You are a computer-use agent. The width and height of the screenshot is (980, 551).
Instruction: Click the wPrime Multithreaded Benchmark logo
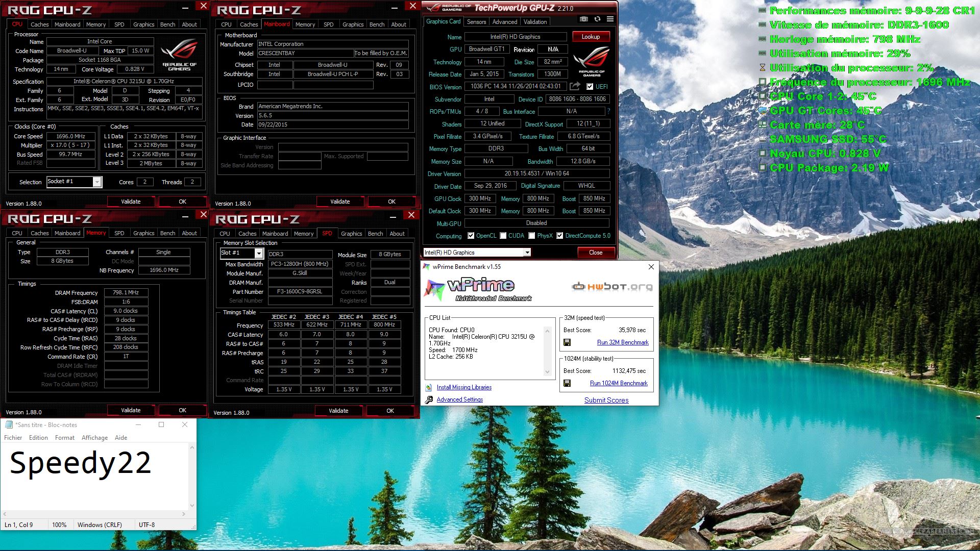click(x=478, y=289)
